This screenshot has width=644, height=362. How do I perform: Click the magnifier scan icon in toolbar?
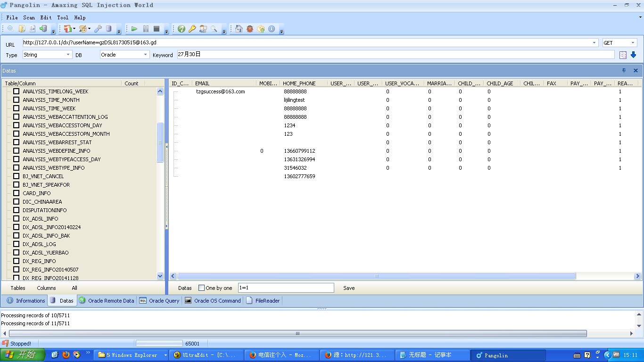10,29
